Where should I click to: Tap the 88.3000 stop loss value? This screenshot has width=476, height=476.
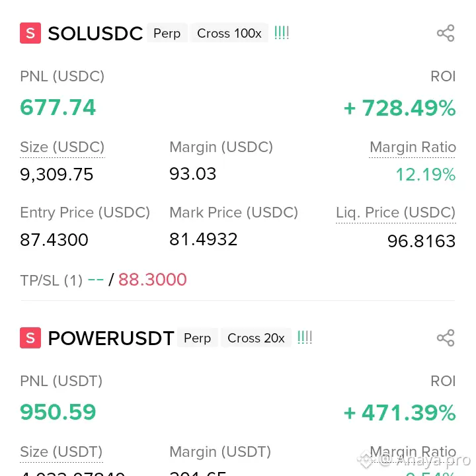point(153,280)
